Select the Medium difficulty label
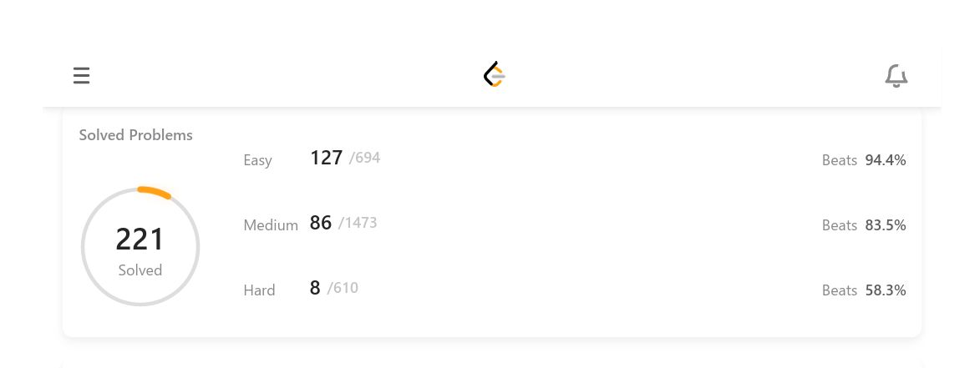Screen dimensions: 980x368 pyautogui.click(x=271, y=225)
